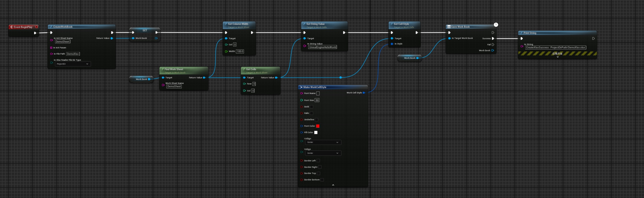This screenshot has width=644, height=198.
Task: Click the Print String output exec pin
Action: tap(593, 39)
